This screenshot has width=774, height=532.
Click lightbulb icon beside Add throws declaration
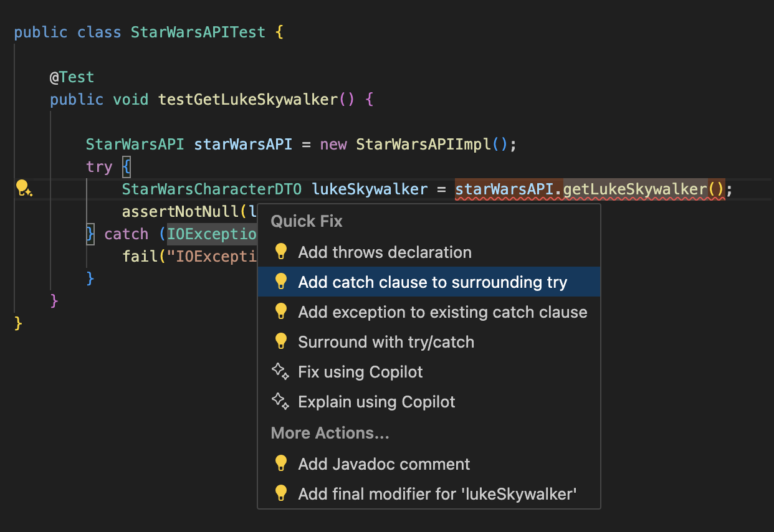coord(281,252)
